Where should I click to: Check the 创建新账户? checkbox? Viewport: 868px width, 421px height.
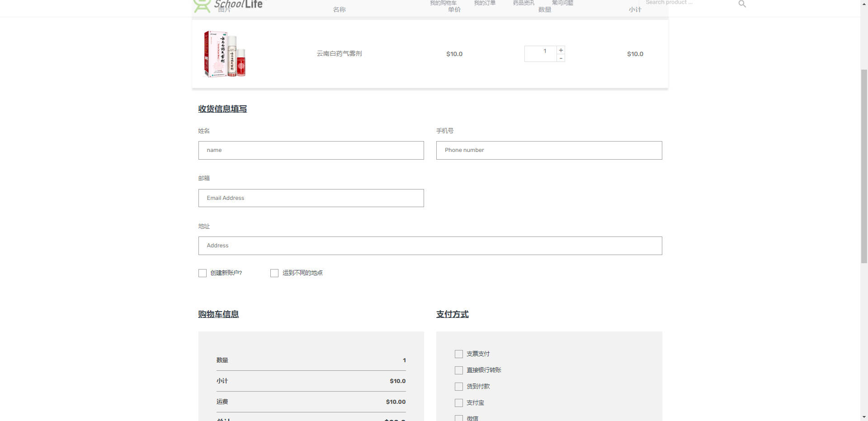coord(203,273)
